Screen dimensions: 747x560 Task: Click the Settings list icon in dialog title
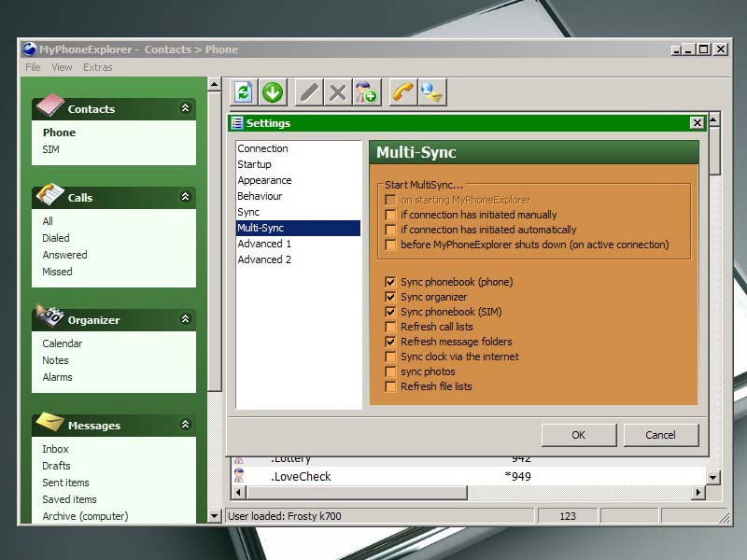click(237, 123)
